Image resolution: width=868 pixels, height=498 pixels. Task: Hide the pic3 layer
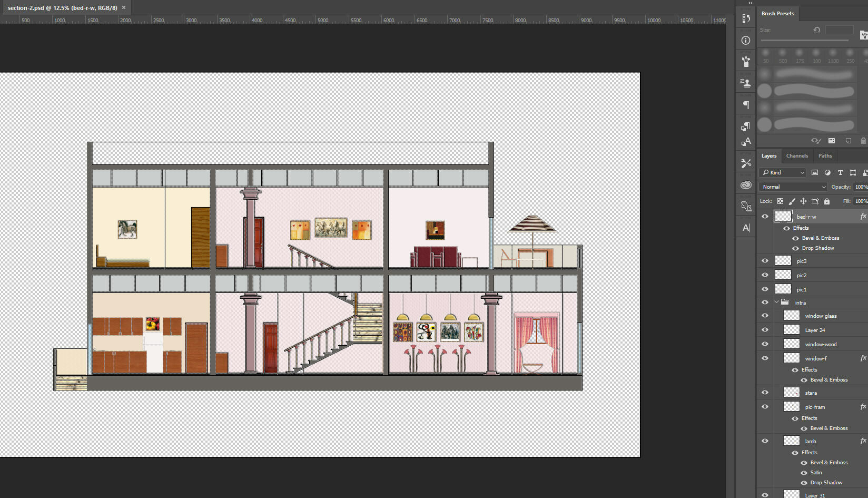pyautogui.click(x=765, y=260)
